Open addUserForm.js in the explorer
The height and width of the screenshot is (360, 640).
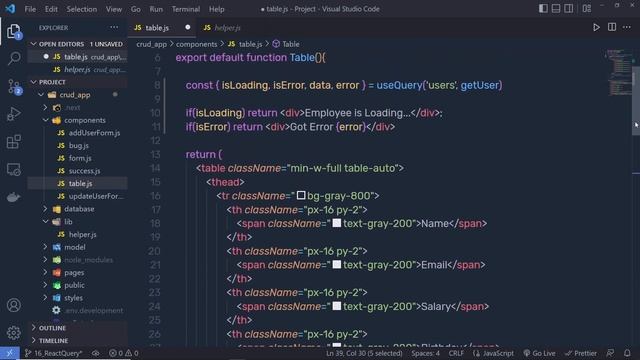[x=94, y=133]
